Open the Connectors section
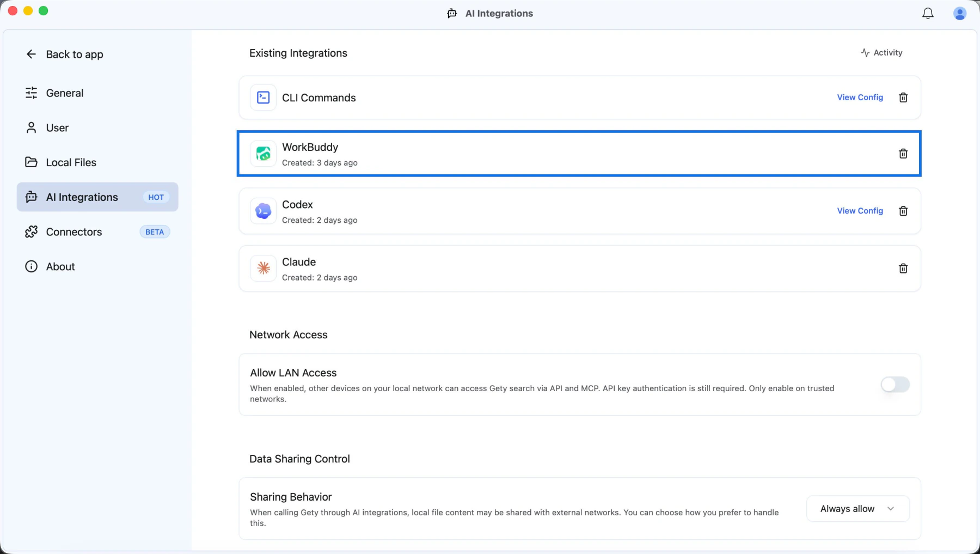 tap(97, 232)
